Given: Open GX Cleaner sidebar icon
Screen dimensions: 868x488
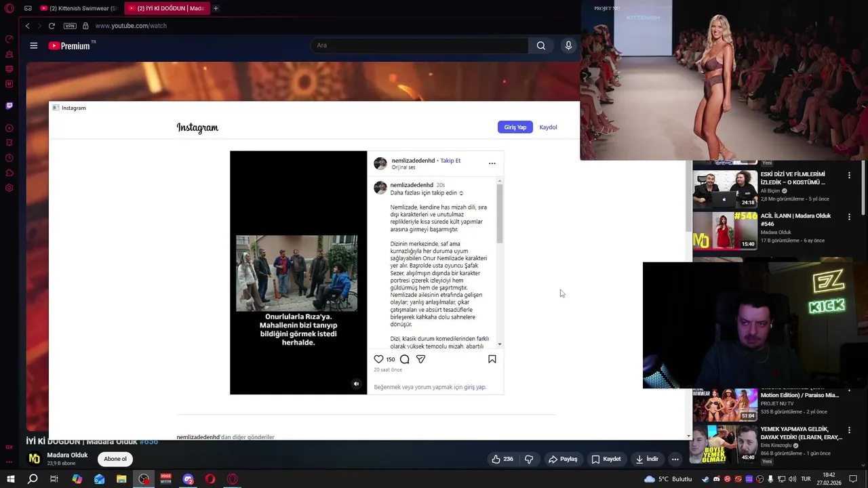Looking at the screenshot, I should click(x=9, y=54).
